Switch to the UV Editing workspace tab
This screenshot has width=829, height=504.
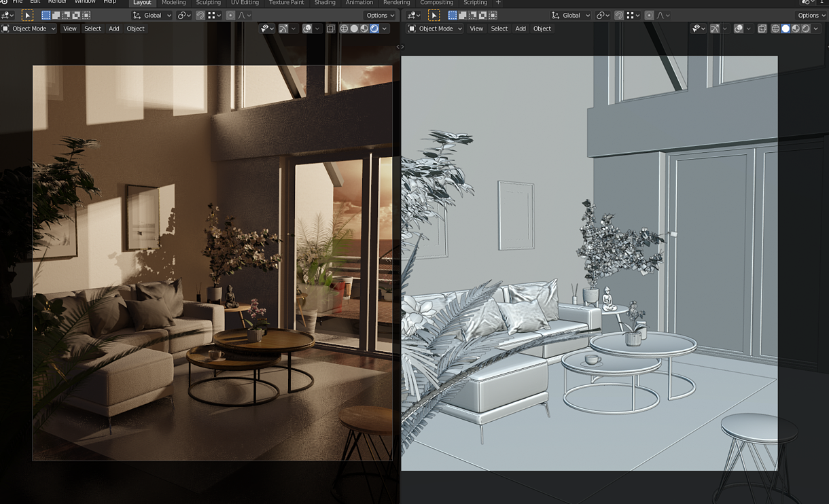[x=245, y=3]
